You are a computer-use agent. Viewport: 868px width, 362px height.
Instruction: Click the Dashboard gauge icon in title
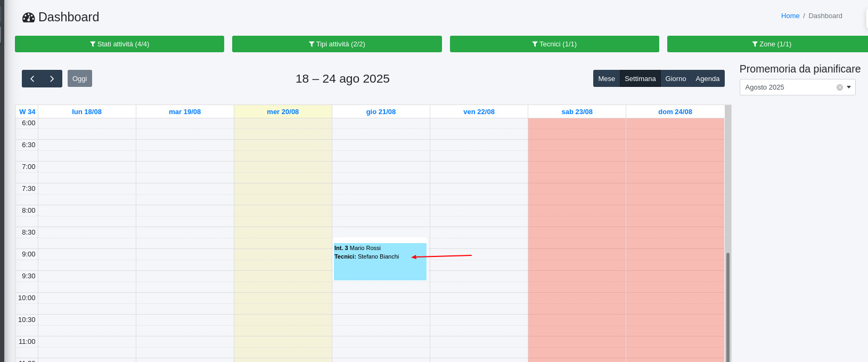pyautogui.click(x=28, y=18)
